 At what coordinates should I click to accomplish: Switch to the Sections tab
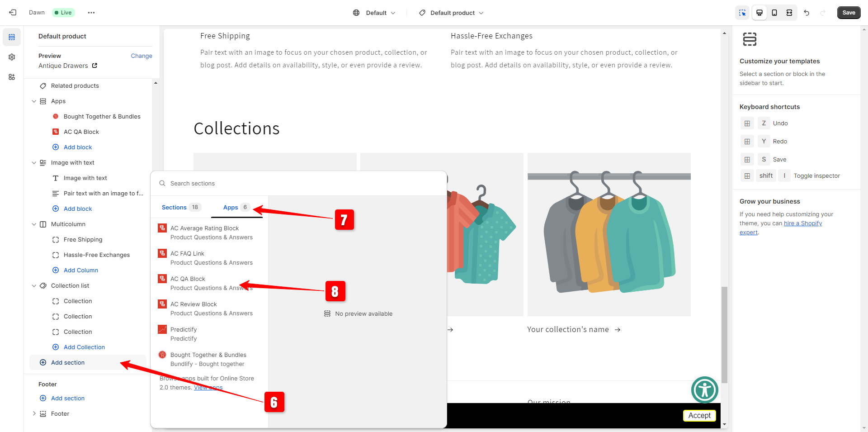180,208
